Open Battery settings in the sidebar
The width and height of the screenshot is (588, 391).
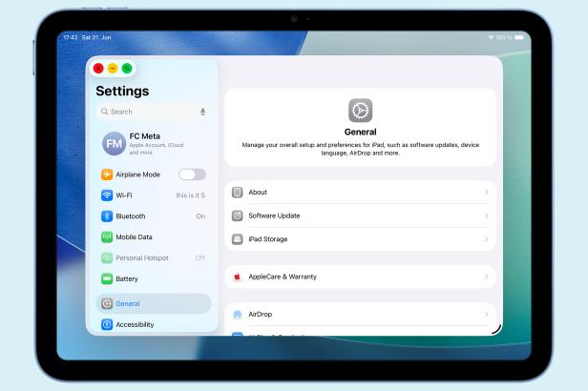tap(154, 279)
